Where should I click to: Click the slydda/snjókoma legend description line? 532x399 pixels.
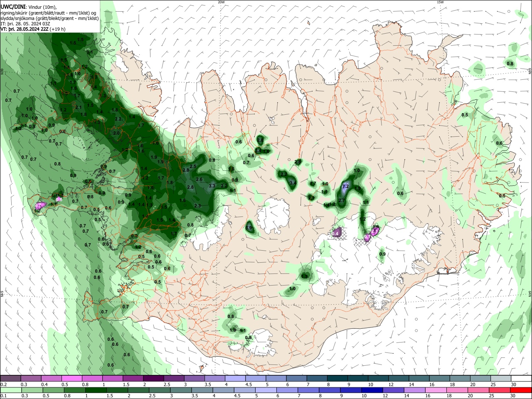(49, 18)
